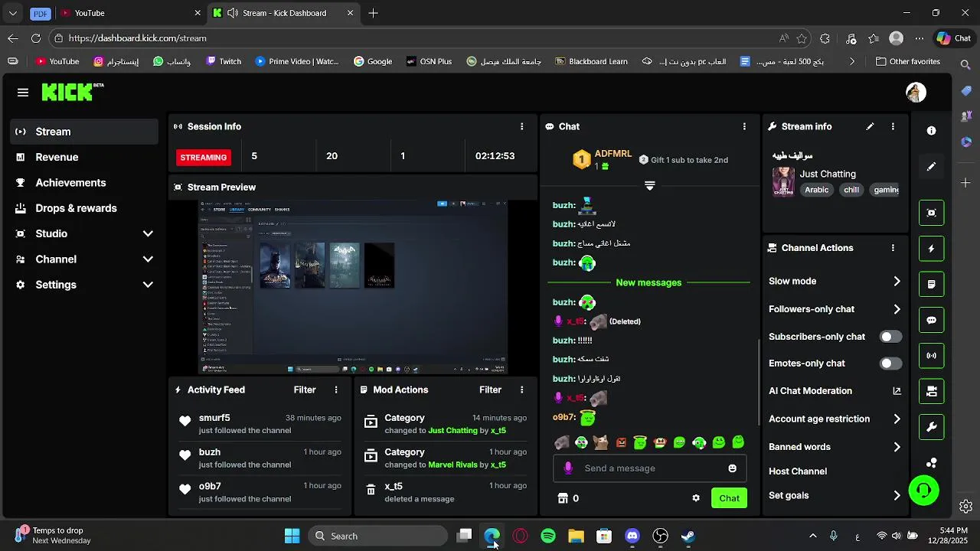This screenshot has height=551, width=980.
Task: Edit stream info with pencil icon
Action: [x=870, y=126]
